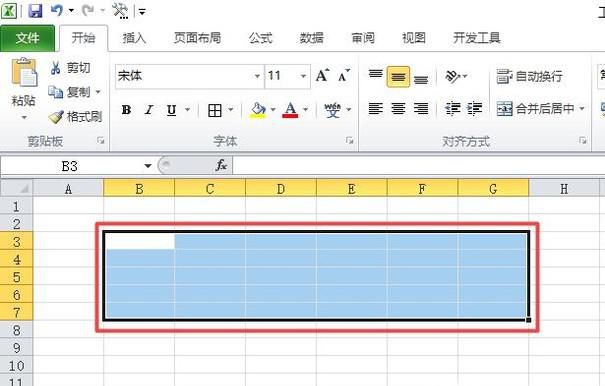
Task: Expand the Paste (粘贴) options arrow
Action: click(x=24, y=117)
